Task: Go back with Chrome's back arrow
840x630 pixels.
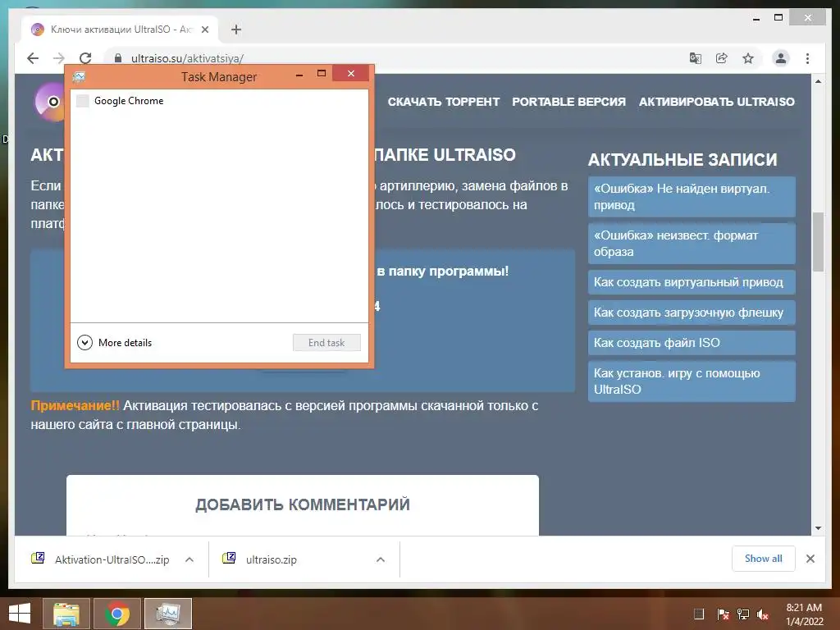Action: click(x=33, y=58)
